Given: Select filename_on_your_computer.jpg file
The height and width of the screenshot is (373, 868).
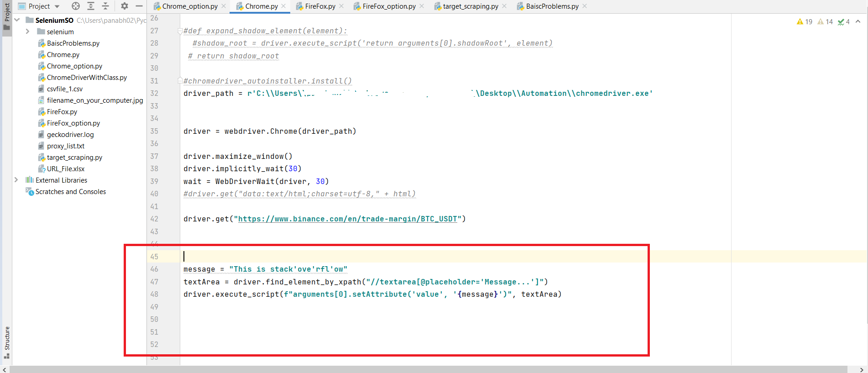Looking at the screenshot, I should coord(95,100).
